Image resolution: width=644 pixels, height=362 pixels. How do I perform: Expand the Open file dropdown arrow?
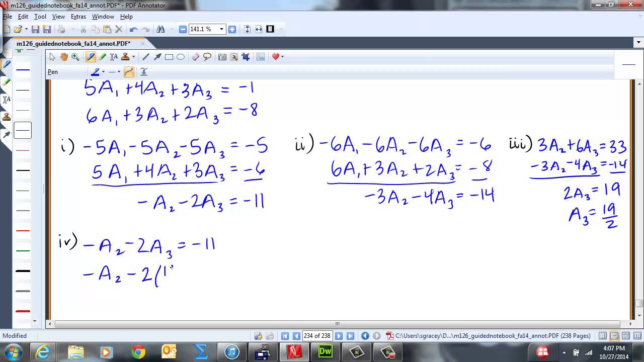[x=26, y=30]
